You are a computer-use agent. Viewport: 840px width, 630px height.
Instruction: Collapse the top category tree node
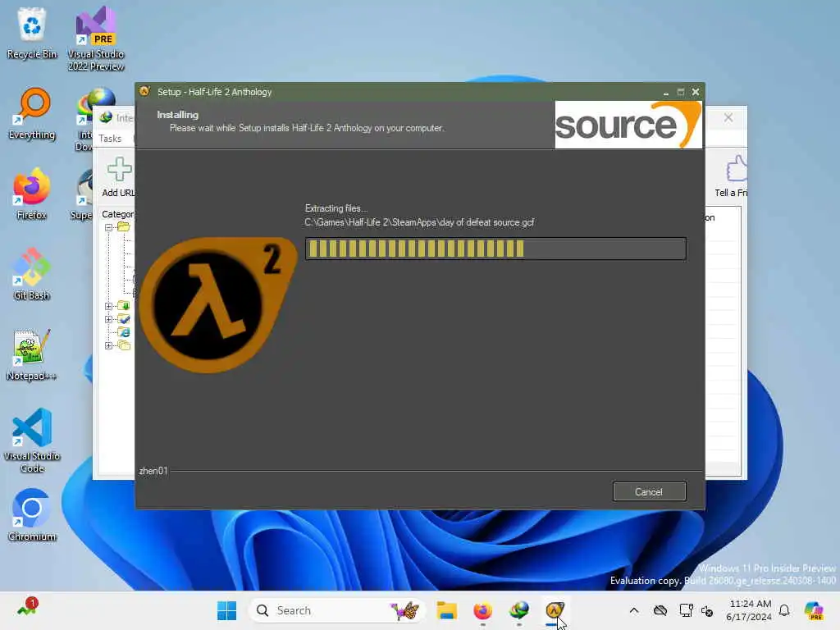point(109,228)
